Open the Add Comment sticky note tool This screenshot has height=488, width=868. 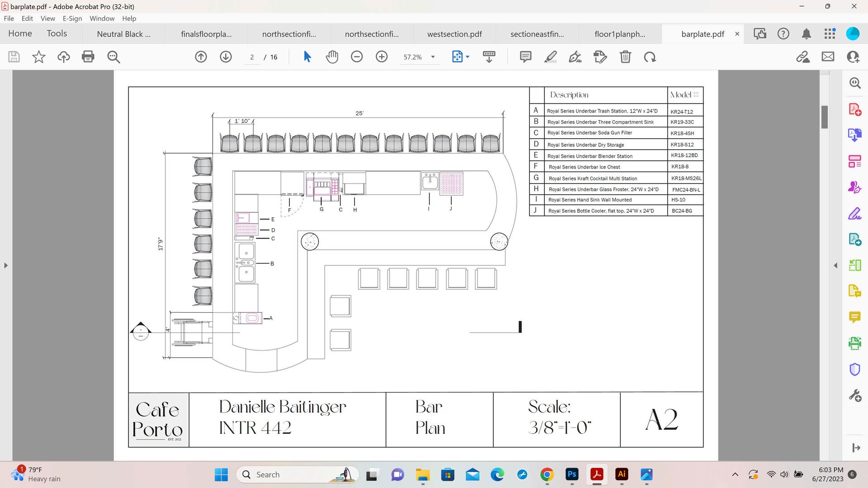pyautogui.click(x=525, y=57)
